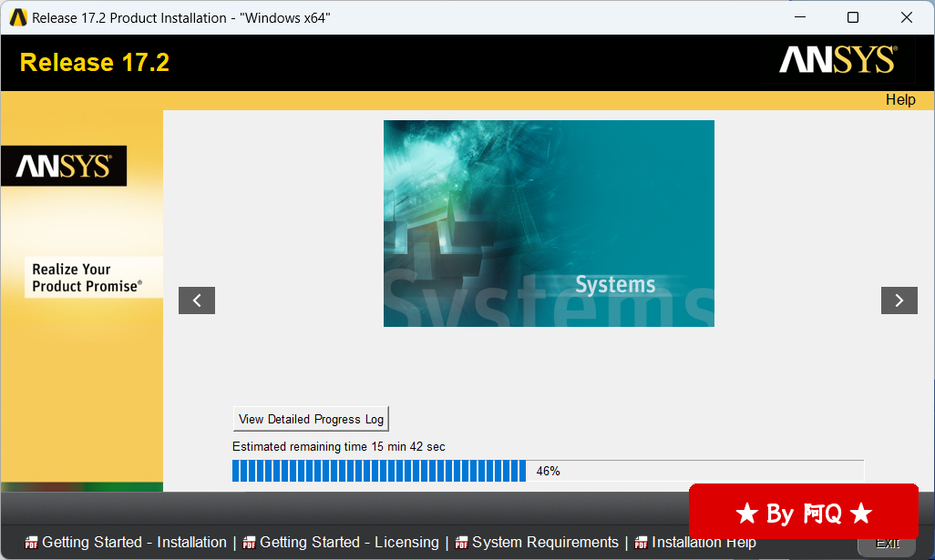Open the Installation Help PDF link
The width and height of the screenshot is (935, 560).
point(704,542)
